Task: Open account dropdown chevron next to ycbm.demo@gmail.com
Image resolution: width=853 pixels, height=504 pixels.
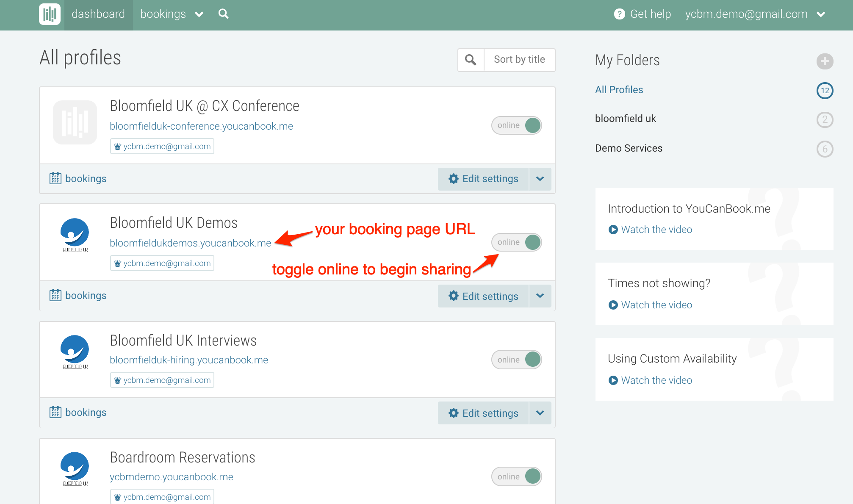Action: pos(821,15)
